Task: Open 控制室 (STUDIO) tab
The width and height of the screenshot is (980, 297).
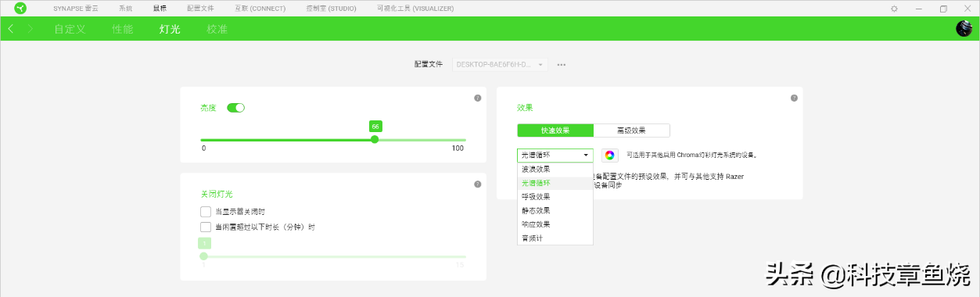Action: tap(331, 9)
